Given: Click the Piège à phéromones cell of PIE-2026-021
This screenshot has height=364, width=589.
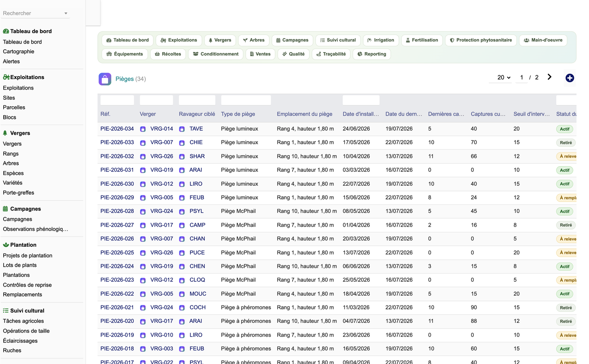Looking at the screenshot, I should coord(246,307).
